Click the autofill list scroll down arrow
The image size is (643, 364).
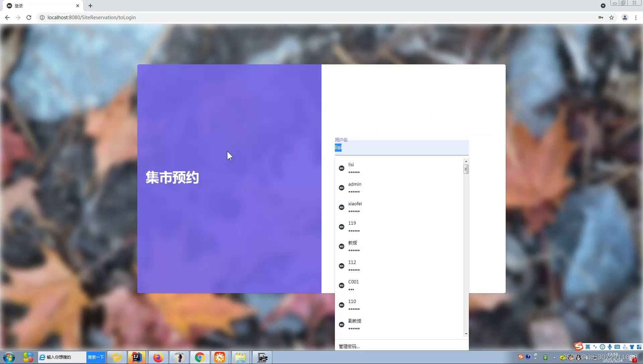click(466, 334)
